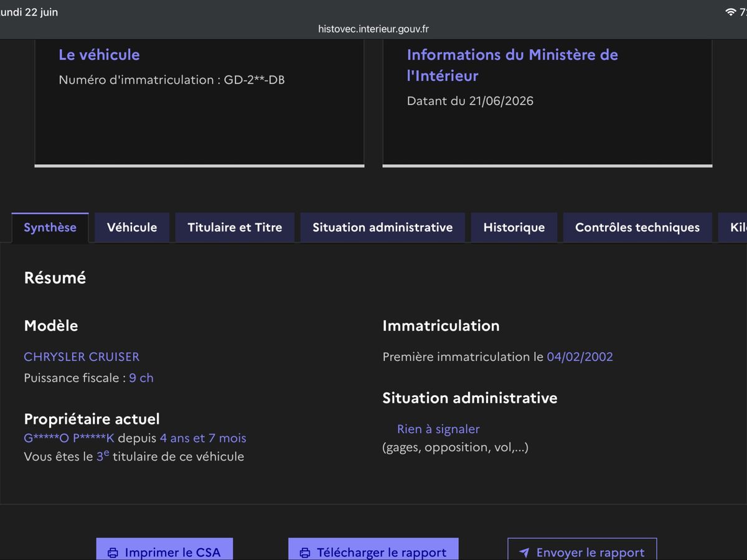Click the paper plane icon on Envoyer le rapport
This screenshot has height=560, width=747.
524,553
